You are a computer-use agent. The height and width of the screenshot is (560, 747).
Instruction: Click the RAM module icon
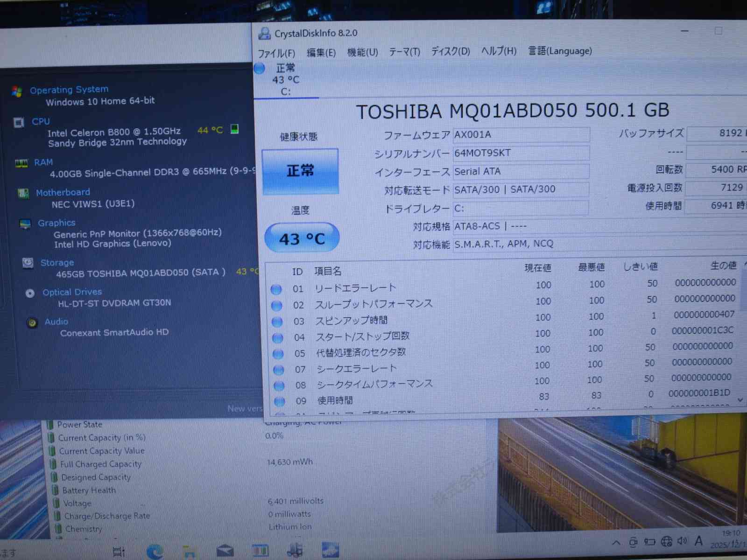[x=21, y=163]
